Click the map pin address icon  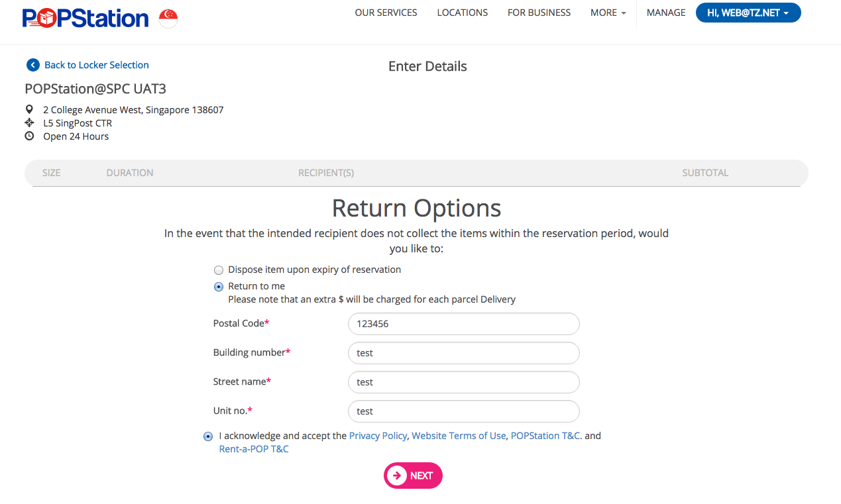[x=29, y=109]
